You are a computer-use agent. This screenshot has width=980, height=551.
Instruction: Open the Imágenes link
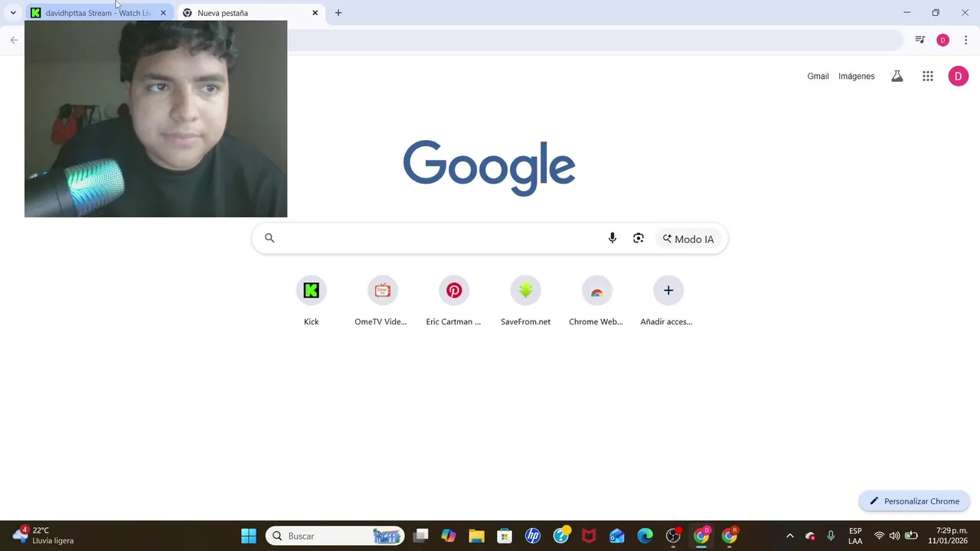pyautogui.click(x=856, y=77)
